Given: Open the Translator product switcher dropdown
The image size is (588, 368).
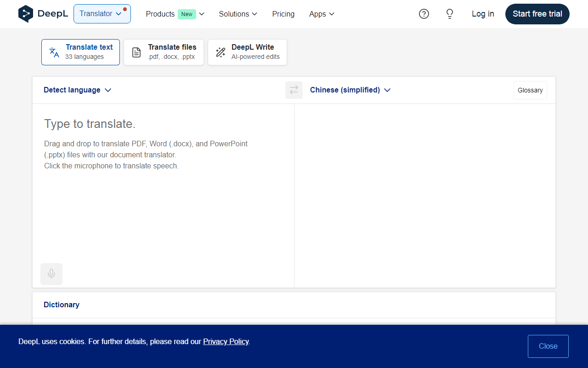Looking at the screenshot, I should (x=102, y=14).
